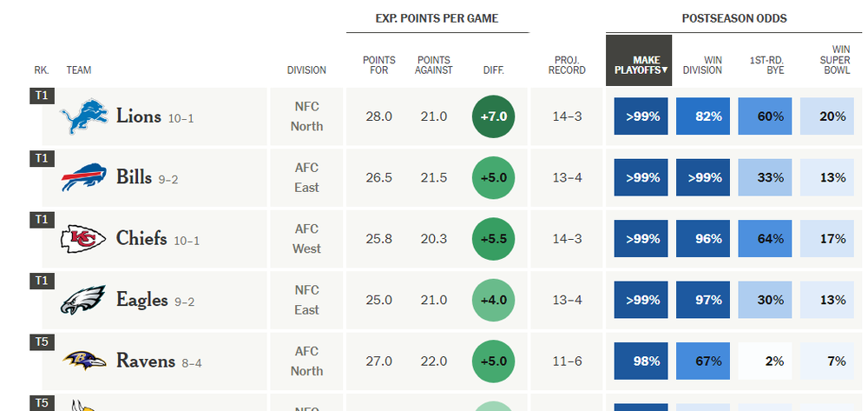This screenshot has height=411, width=868.
Task: Open the Ravens team name link
Action: click(146, 361)
